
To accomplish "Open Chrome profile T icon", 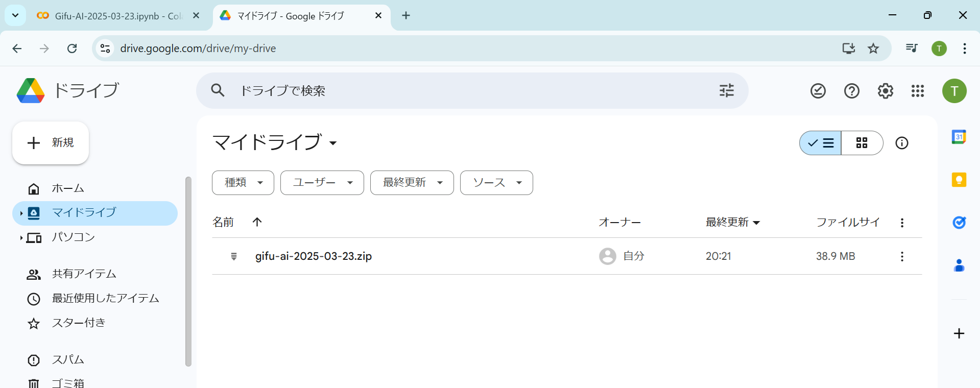I will (x=939, y=48).
